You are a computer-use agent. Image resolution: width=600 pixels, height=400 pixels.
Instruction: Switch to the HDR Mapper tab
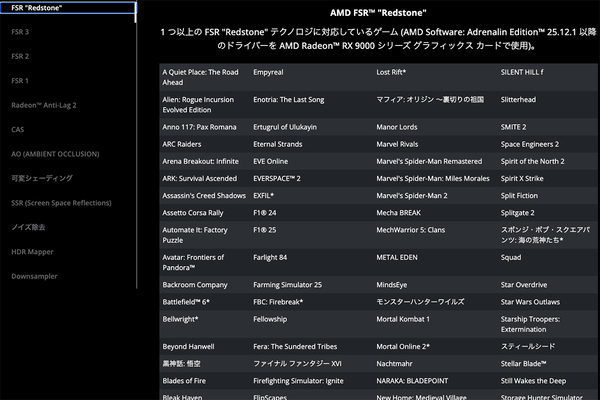pos(32,252)
